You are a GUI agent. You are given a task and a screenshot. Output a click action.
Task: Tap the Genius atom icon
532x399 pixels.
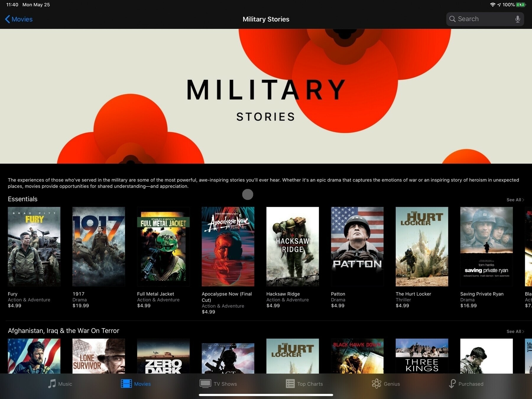(x=376, y=384)
